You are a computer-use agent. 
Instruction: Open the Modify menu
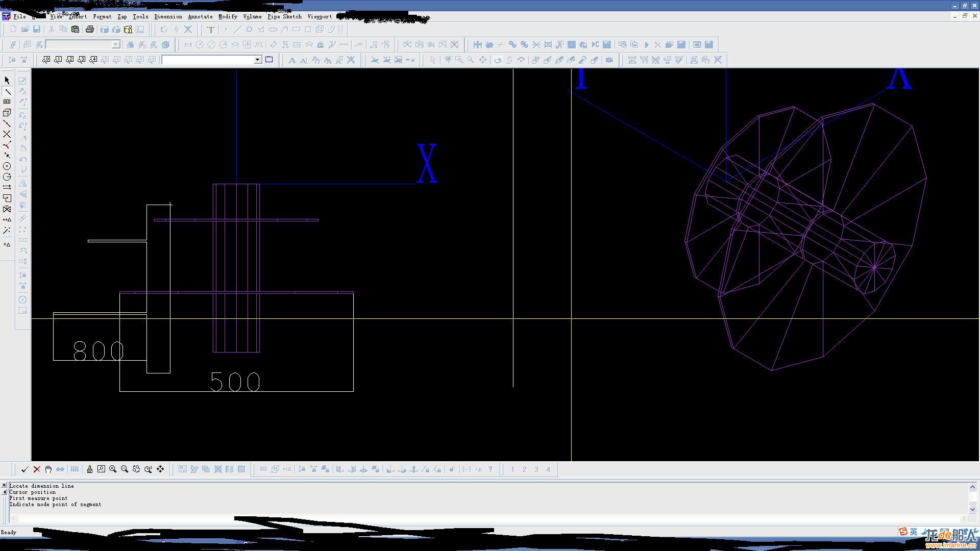[x=228, y=16]
